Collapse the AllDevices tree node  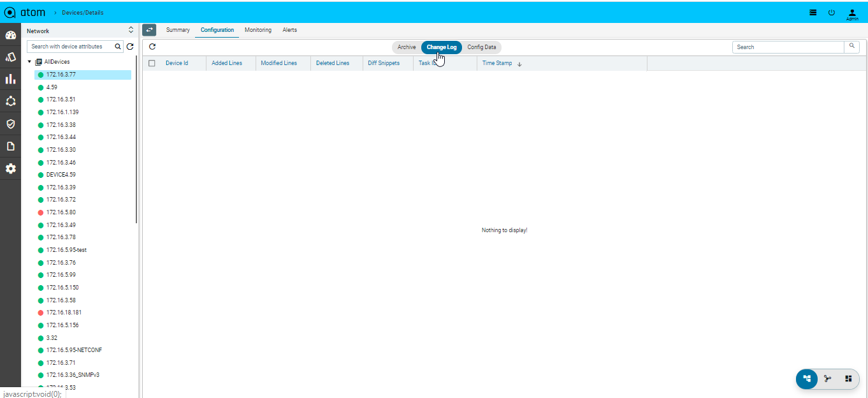29,62
